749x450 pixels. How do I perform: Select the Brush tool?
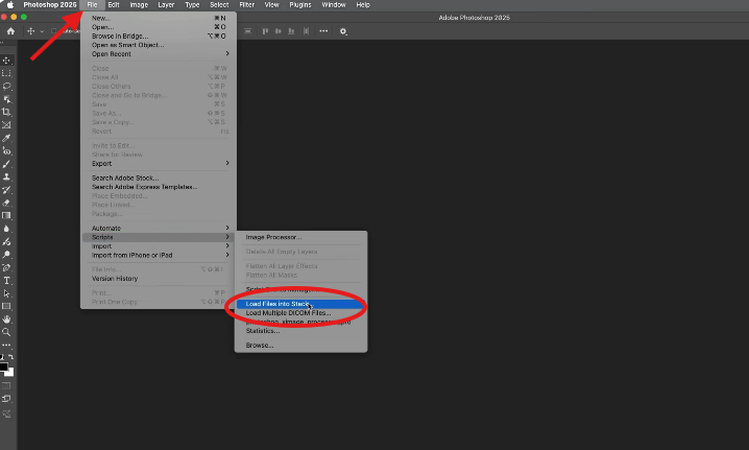click(7, 164)
